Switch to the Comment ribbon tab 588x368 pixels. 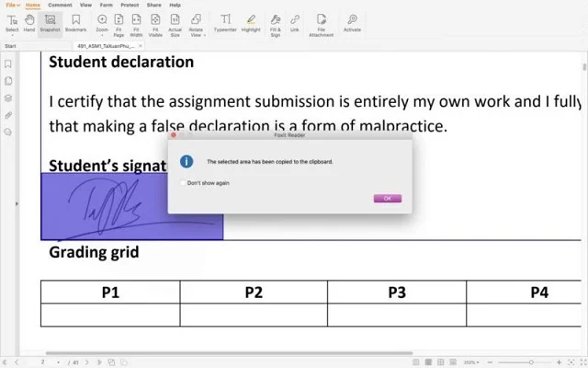[60, 5]
